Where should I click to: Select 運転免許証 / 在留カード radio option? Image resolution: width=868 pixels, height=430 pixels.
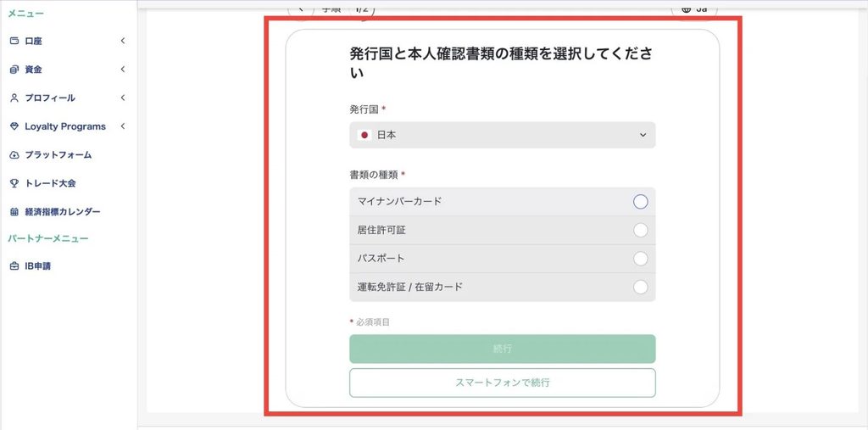tap(641, 287)
